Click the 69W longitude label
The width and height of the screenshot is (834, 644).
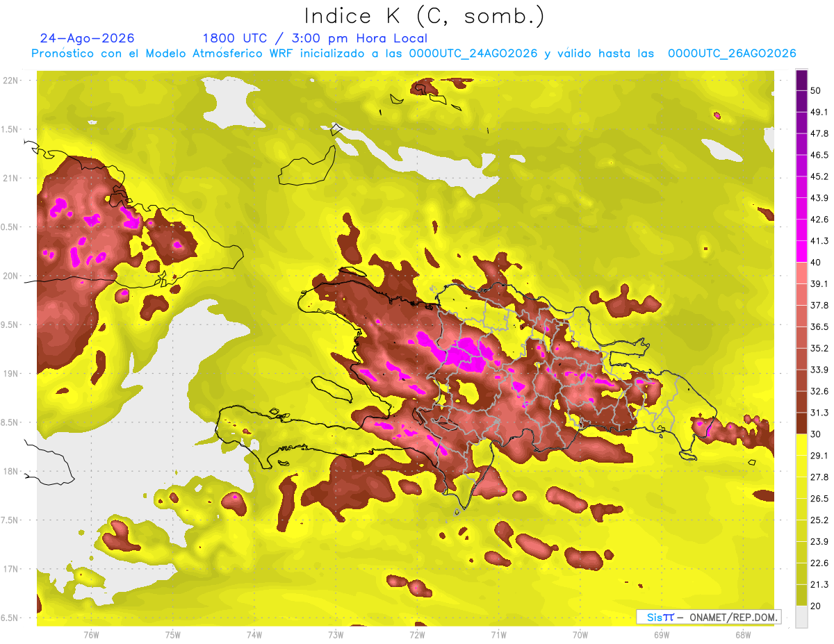[x=662, y=635]
